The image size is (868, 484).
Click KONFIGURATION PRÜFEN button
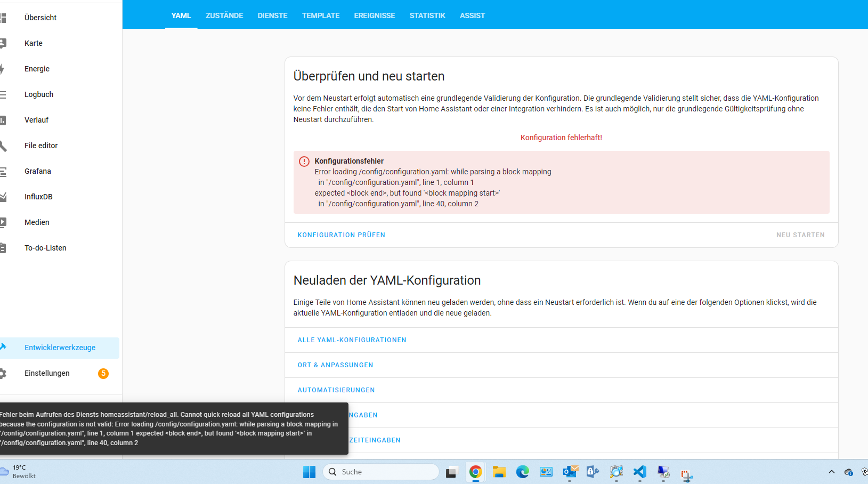342,235
